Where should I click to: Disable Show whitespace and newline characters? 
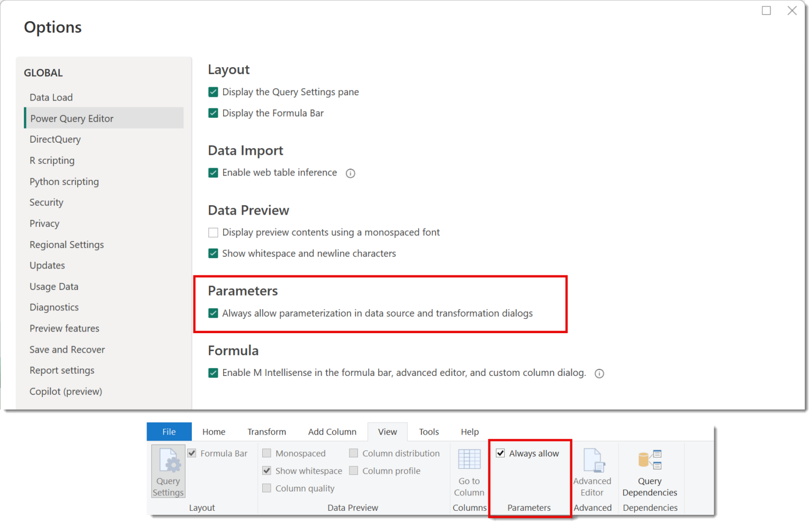(x=213, y=253)
